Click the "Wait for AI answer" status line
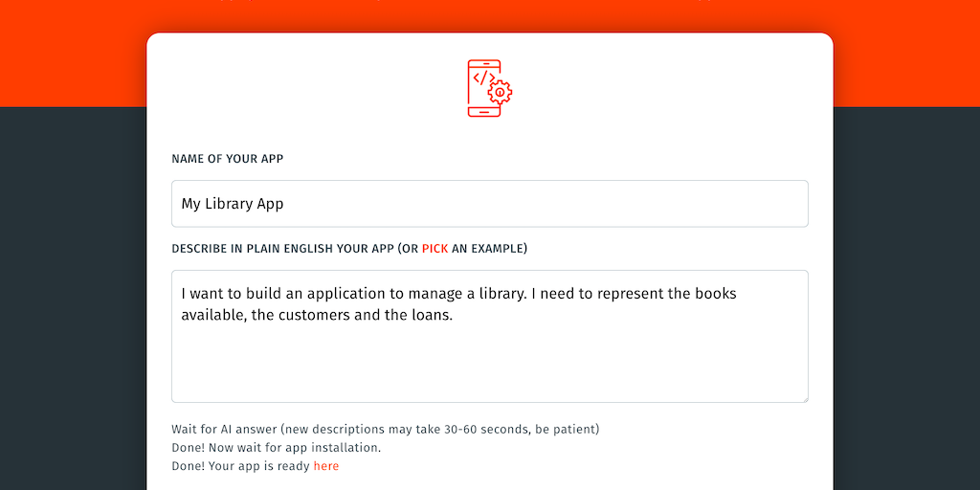Screen dimensions: 980x490 385,429
